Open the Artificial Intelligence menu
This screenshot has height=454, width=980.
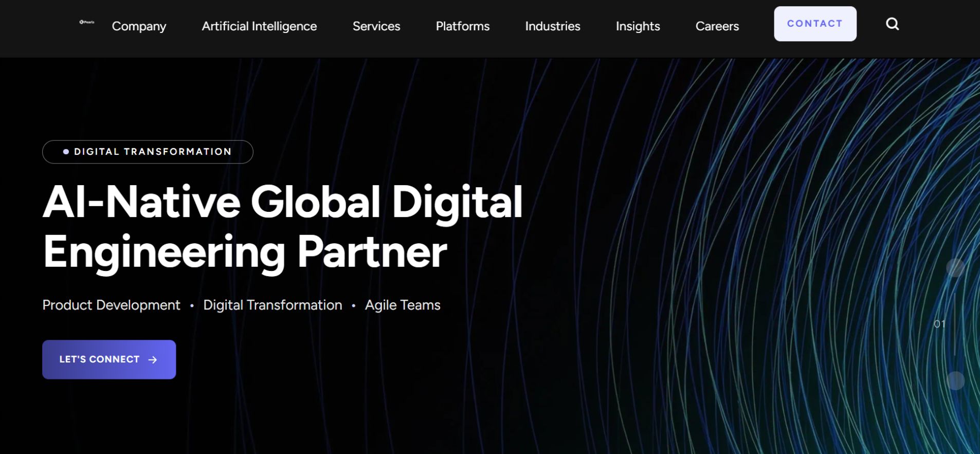point(259,26)
